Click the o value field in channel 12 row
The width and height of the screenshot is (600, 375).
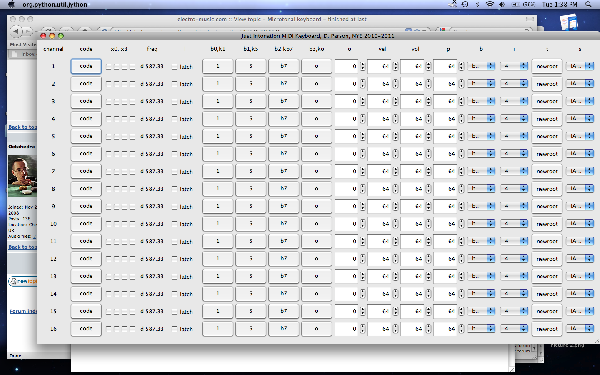pyautogui.click(x=347, y=259)
